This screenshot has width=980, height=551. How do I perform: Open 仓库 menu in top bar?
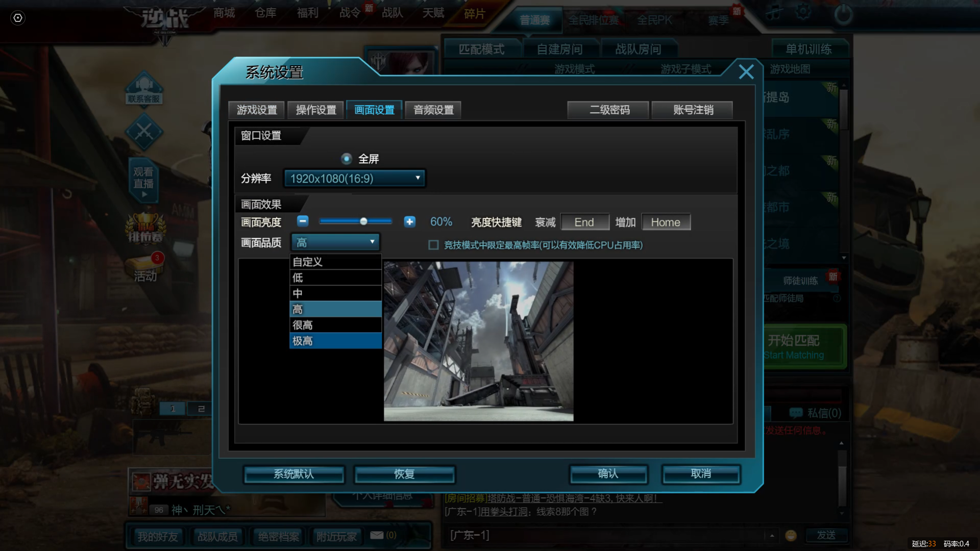tap(265, 13)
